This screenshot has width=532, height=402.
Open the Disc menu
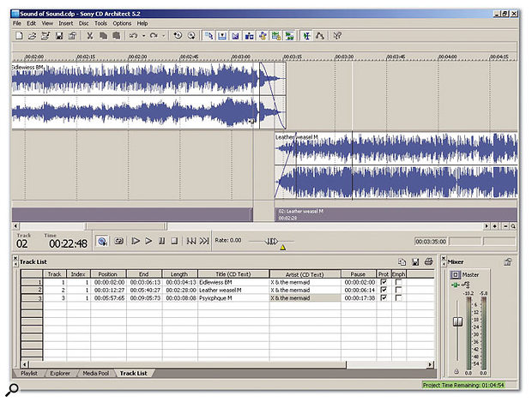click(x=83, y=23)
